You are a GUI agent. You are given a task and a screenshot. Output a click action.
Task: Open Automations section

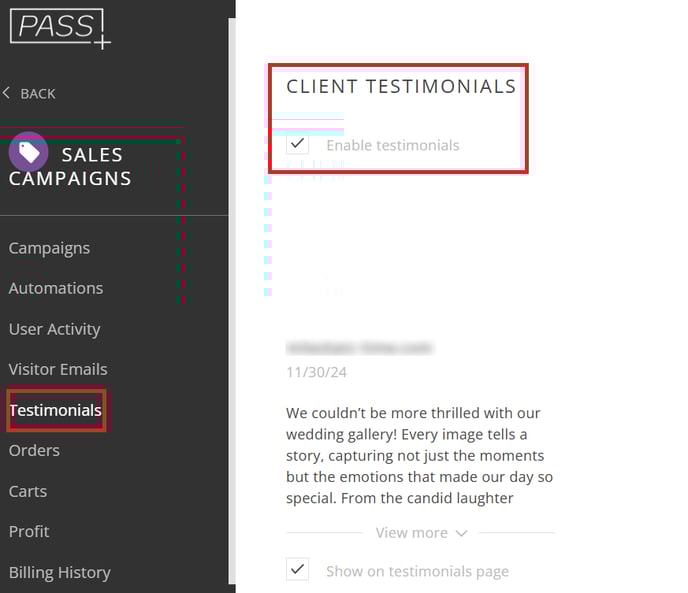56,288
